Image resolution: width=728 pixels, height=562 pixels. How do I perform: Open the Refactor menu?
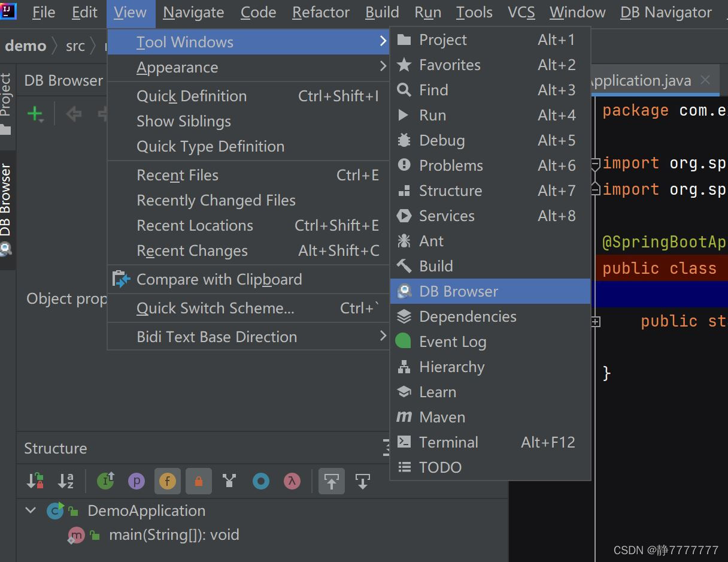tap(321, 13)
